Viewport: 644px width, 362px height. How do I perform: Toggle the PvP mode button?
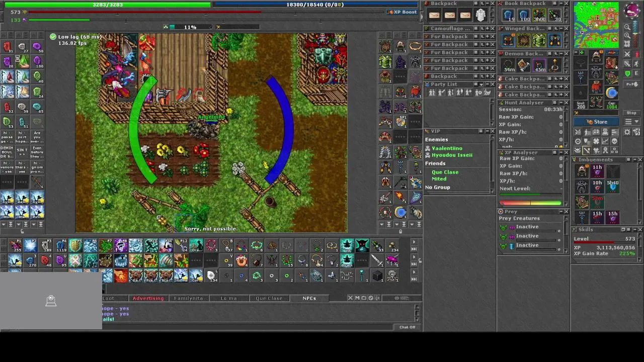point(631,84)
